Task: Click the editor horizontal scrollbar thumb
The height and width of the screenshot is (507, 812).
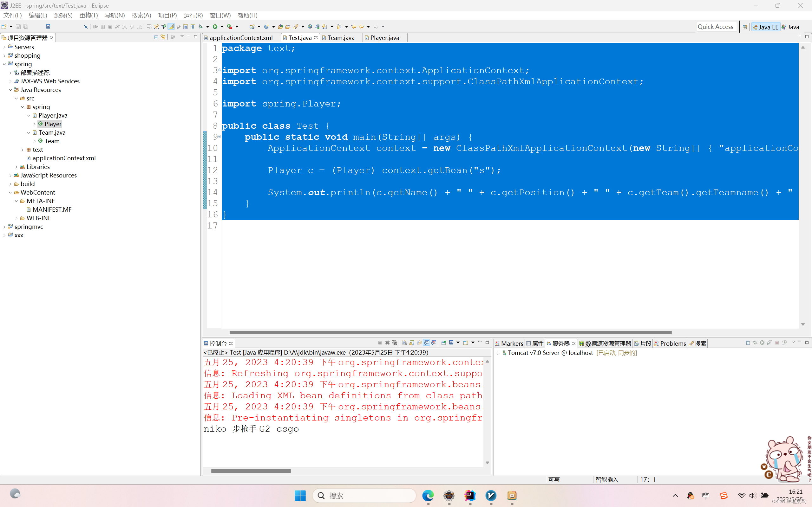Action: point(450,332)
